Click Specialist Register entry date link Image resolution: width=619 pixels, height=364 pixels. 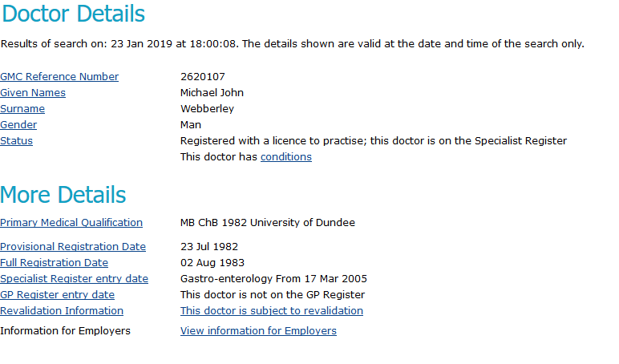[75, 279]
